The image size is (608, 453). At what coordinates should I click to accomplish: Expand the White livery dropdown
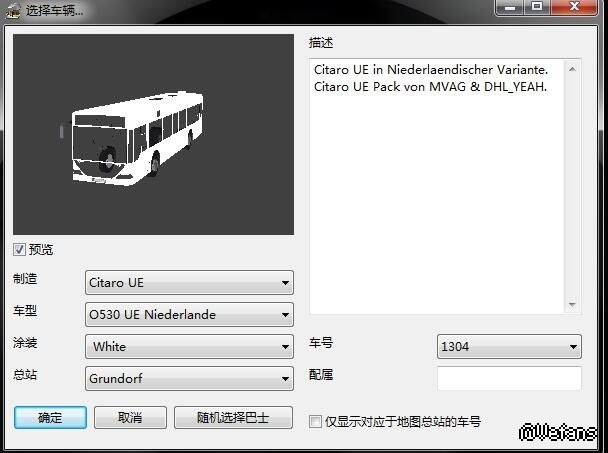189,346
